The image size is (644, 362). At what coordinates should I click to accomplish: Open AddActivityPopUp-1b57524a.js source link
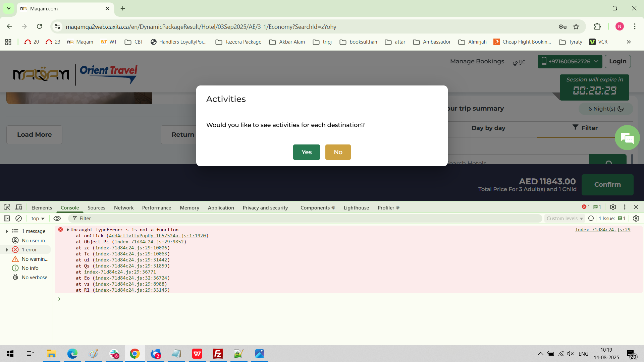click(157, 236)
